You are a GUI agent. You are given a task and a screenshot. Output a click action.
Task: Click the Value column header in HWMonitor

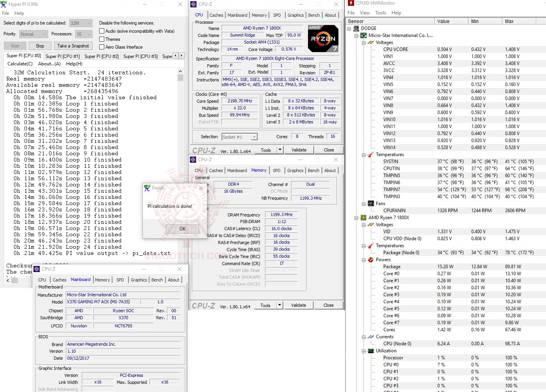click(x=451, y=21)
